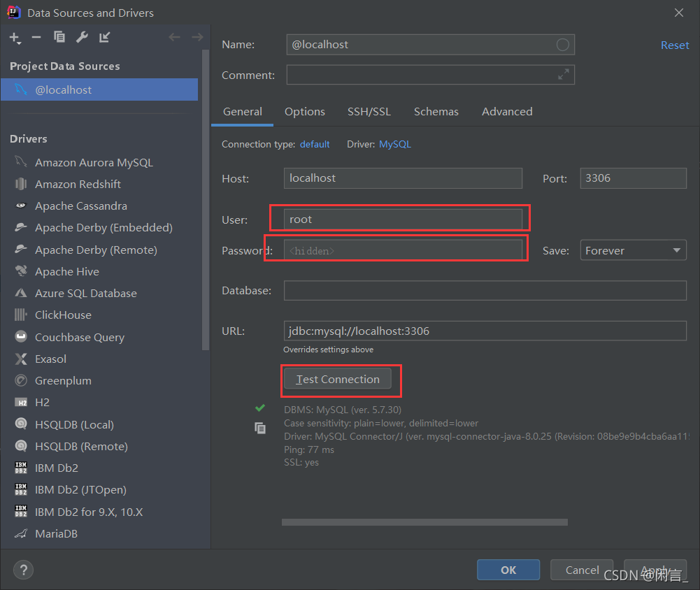
Task: Select Apache Derby (Remote) driver
Action: coord(96,250)
